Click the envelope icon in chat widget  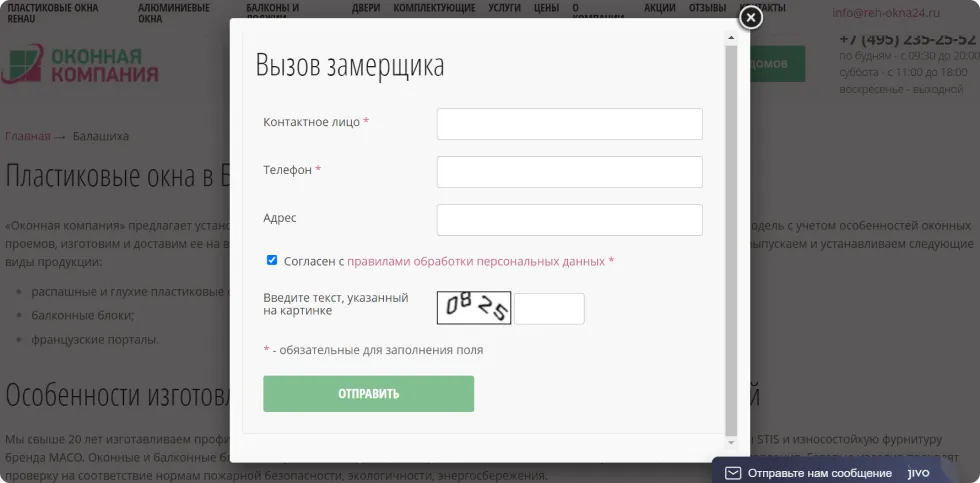click(733, 473)
